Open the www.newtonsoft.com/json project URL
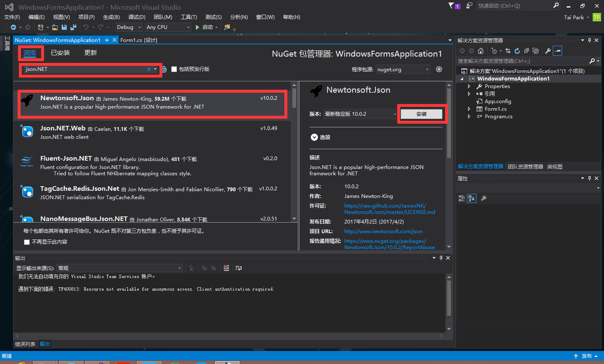Viewport: 604px width, 364px height. (384, 231)
